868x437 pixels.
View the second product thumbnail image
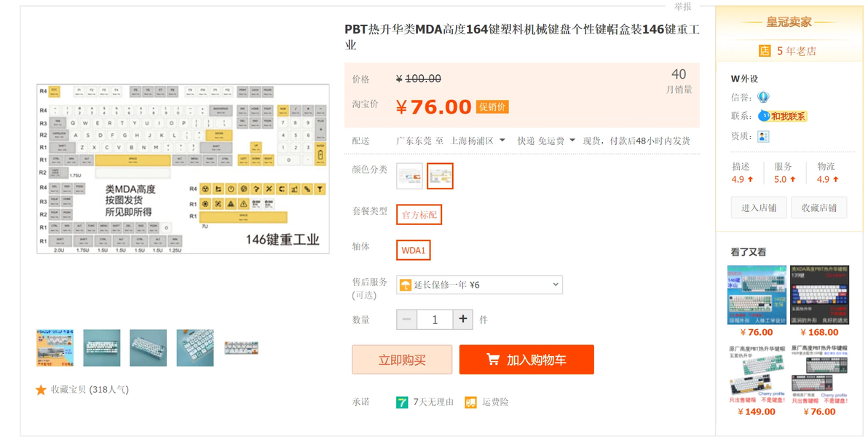[102, 348]
